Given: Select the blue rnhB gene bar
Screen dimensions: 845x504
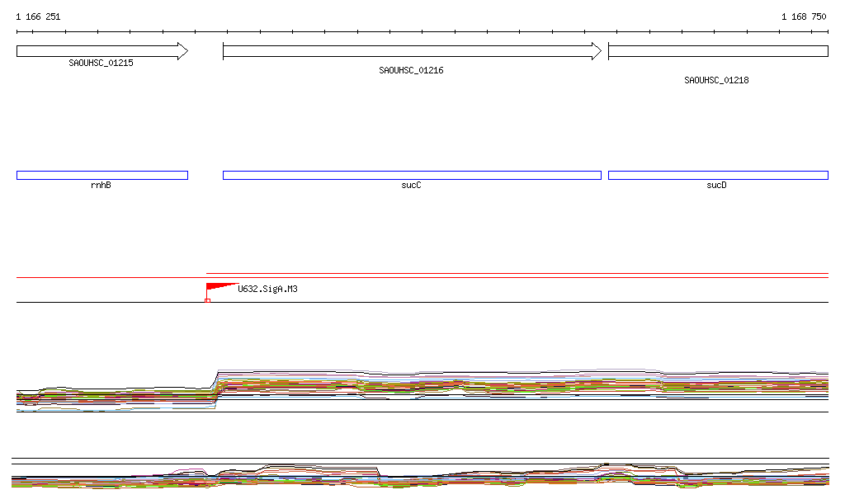Looking at the screenshot, I should pyautogui.click(x=101, y=175).
